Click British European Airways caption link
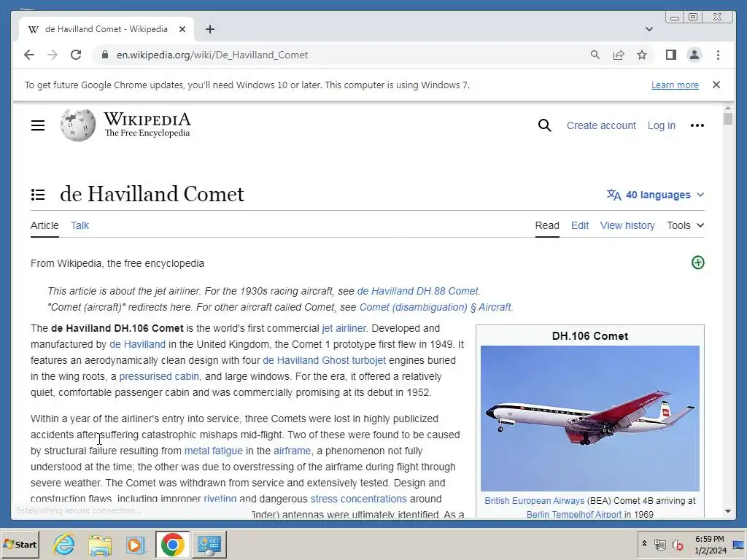Image resolution: width=747 pixels, height=560 pixels. tap(534, 500)
